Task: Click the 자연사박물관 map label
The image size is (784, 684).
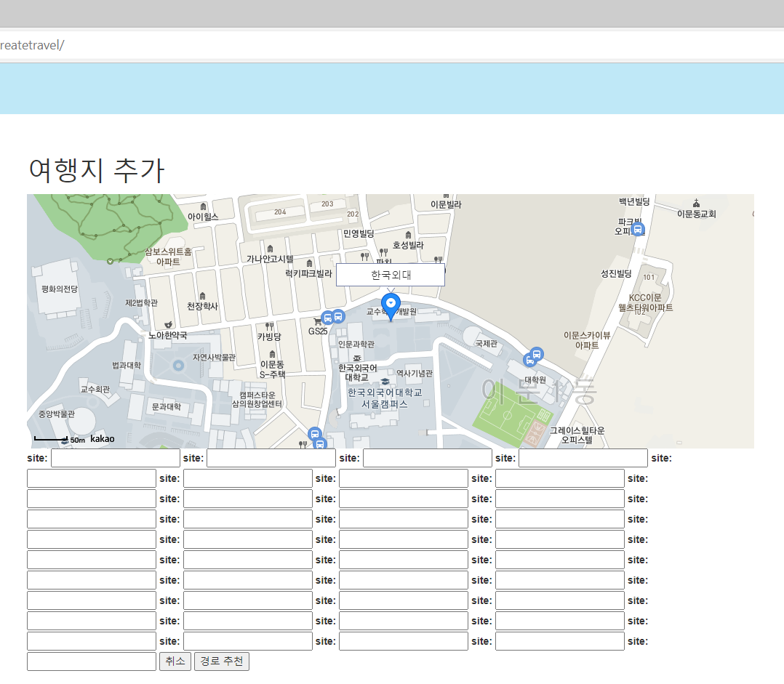Action: pos(214,357)
